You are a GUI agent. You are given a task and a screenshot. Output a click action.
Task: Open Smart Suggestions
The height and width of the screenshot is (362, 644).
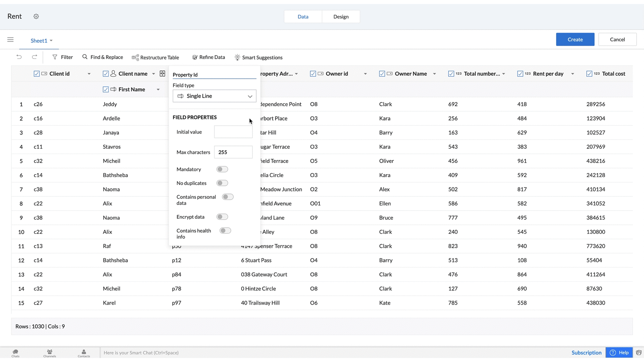point(258,58)
